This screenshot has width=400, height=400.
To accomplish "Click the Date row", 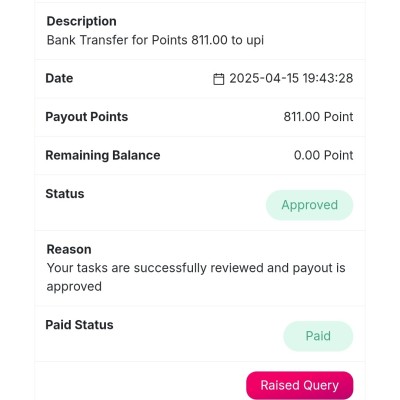I will (200, 79).
